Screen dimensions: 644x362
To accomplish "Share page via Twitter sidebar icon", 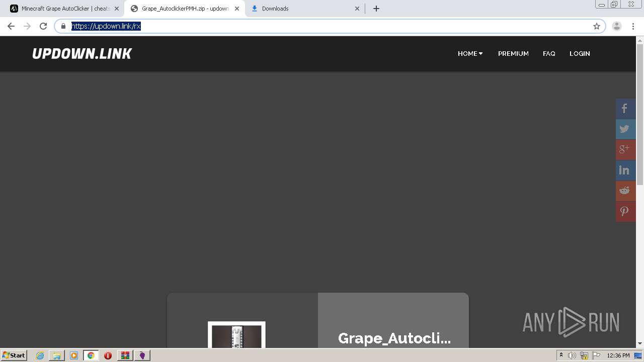I will (x=626, y=129).
